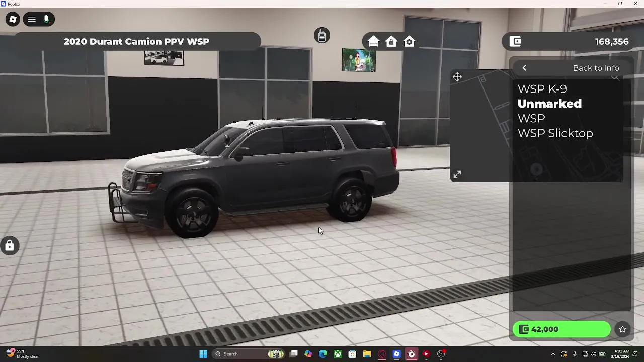Click the red screen recorder taskbar icon
This screenshot has height=362, width=644.
click(x=411, y=354)
